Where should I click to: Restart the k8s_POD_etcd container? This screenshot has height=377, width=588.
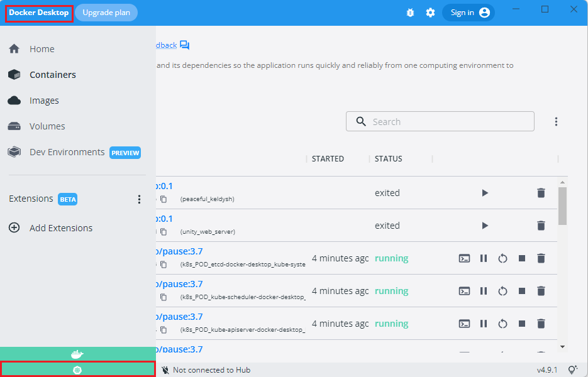point(502,259)
